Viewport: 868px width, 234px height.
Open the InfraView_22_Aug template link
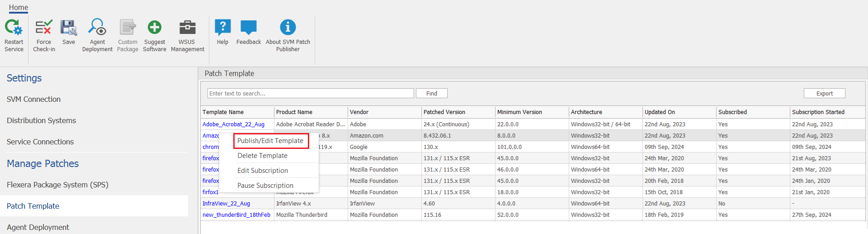coord(226,203)
